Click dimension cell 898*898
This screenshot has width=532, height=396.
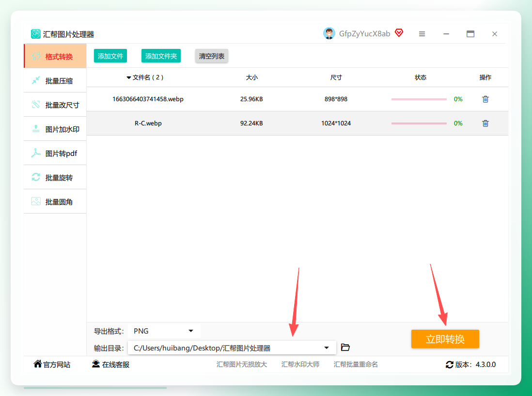click(336, 99)
